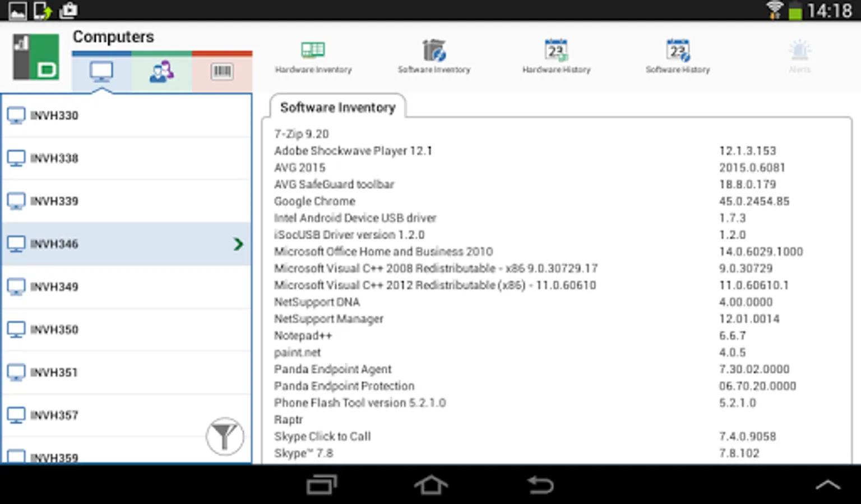Select the NetSupport DNA software entry
The height and width of the screenshot is (504, 861).
click(x=317, y=302)
